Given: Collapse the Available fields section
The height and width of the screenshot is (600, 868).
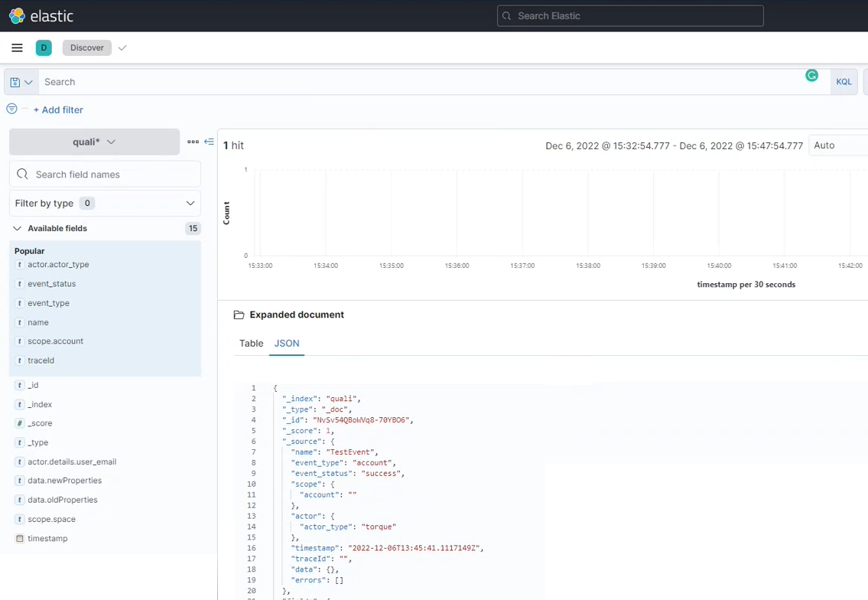Looking at the screenshot, I should (17, 228).
